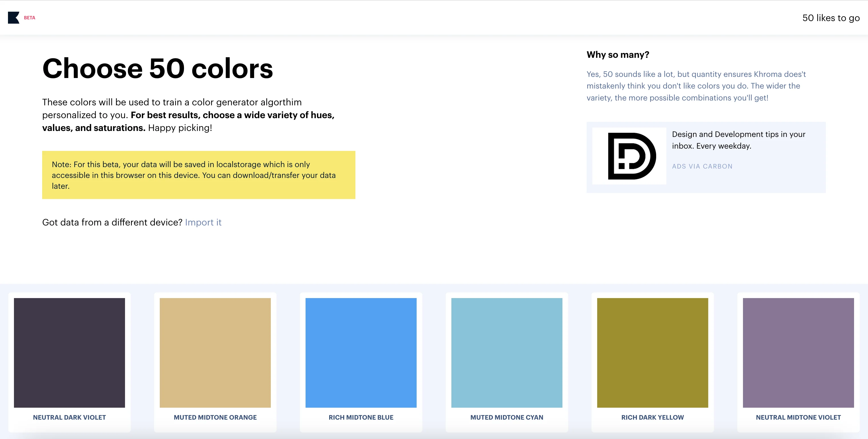Click the RICH MIDTONE BLUE label

[x=361, y=417]
